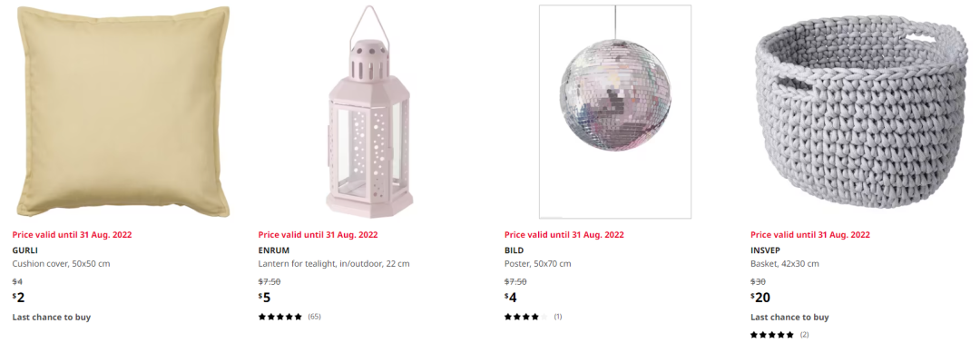The height and width of the screenshot is (343, 980).
Task: Open the GURLI cushion cover image
Action: point(122,112)
